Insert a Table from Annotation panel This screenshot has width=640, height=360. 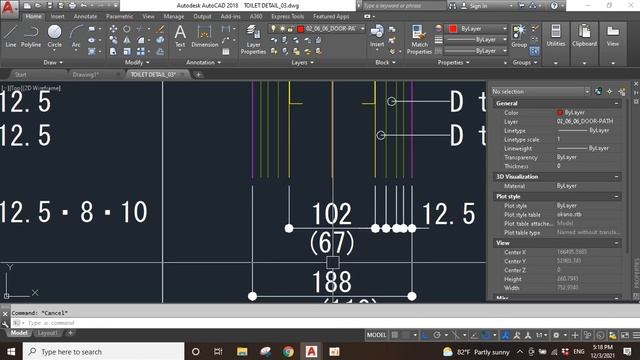226,52
